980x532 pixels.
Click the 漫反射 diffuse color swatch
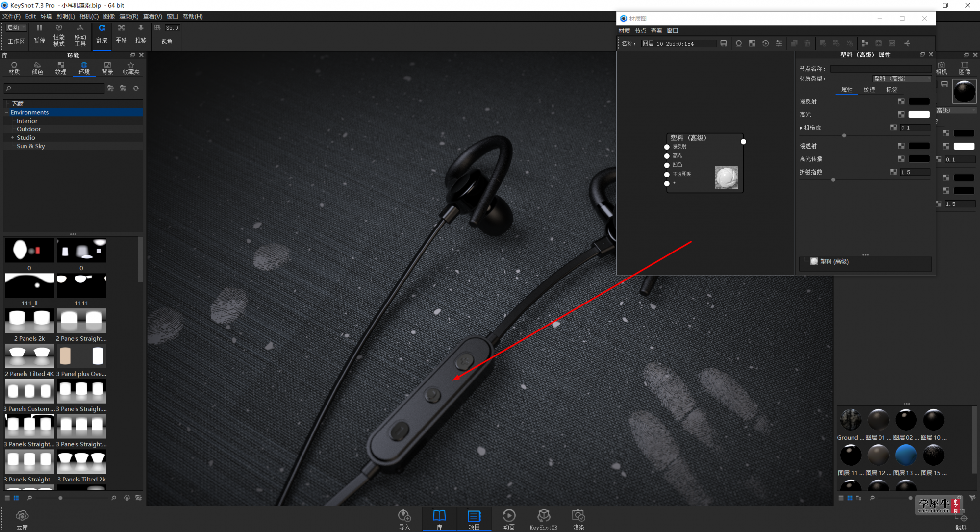click(x=919, y=101)
